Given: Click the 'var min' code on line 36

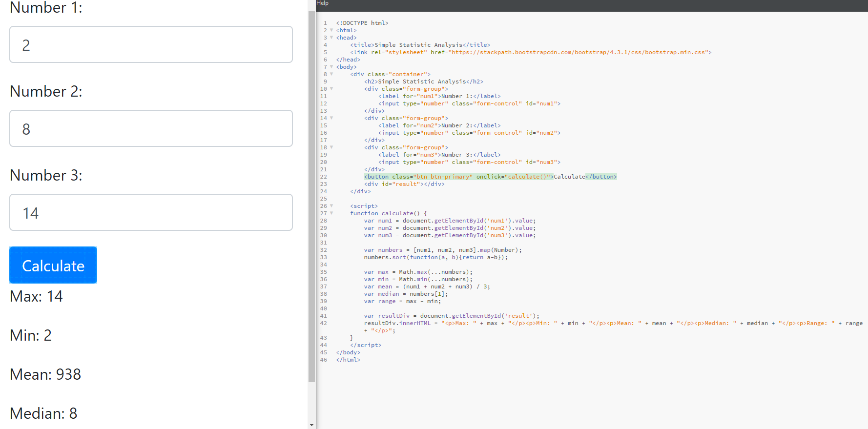Looking at the screenshot, I should click(x=418, y=279).
